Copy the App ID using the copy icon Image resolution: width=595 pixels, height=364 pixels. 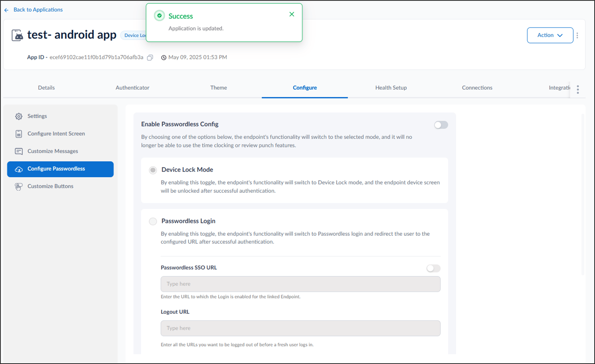pos(150,57)
